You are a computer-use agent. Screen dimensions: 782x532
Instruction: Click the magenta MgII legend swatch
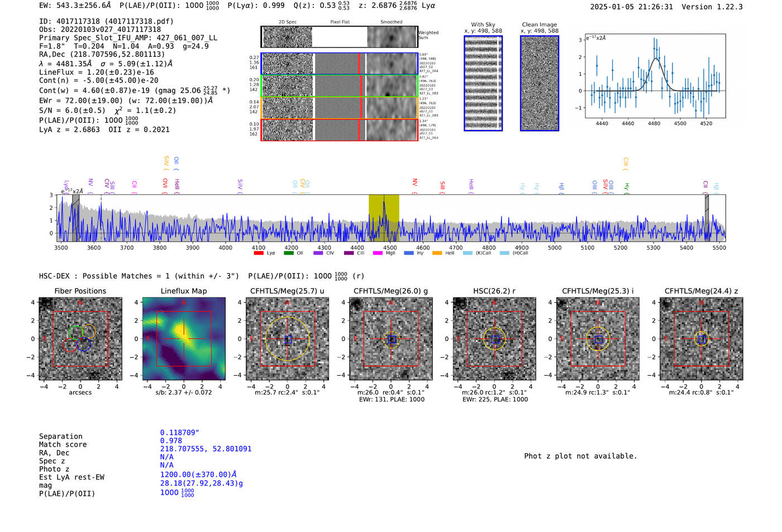tap(378, 253)
